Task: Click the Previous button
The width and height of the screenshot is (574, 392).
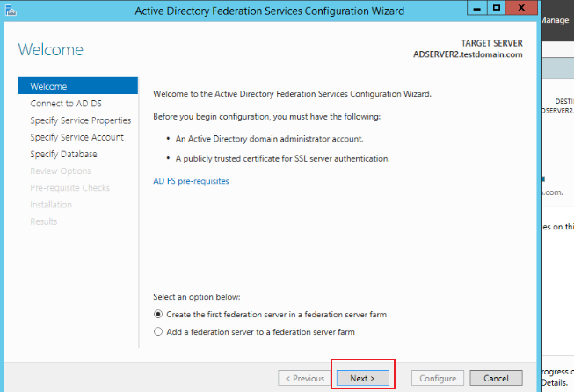Action: click(x=304, y=378)
